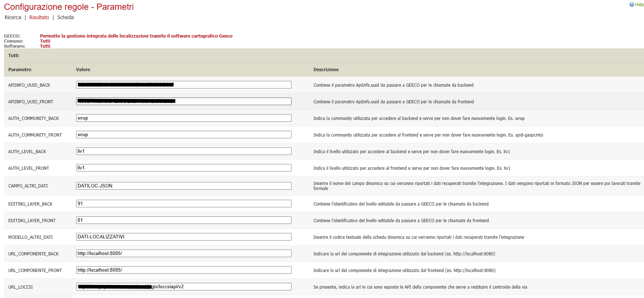The image size is (644, 298).
Task: Click the Help icon
Action: (636, 5)
